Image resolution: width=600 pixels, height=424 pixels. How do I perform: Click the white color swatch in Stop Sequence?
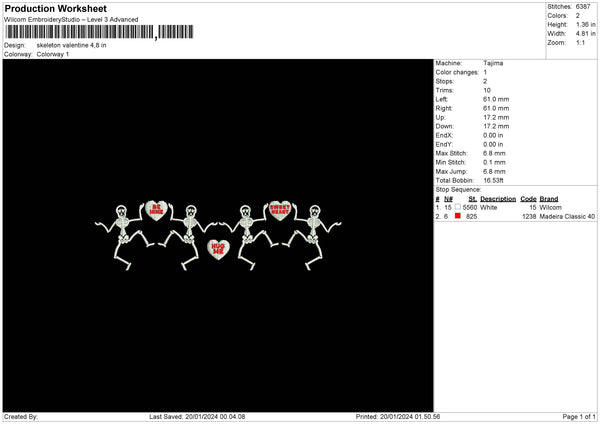point(458,206)
